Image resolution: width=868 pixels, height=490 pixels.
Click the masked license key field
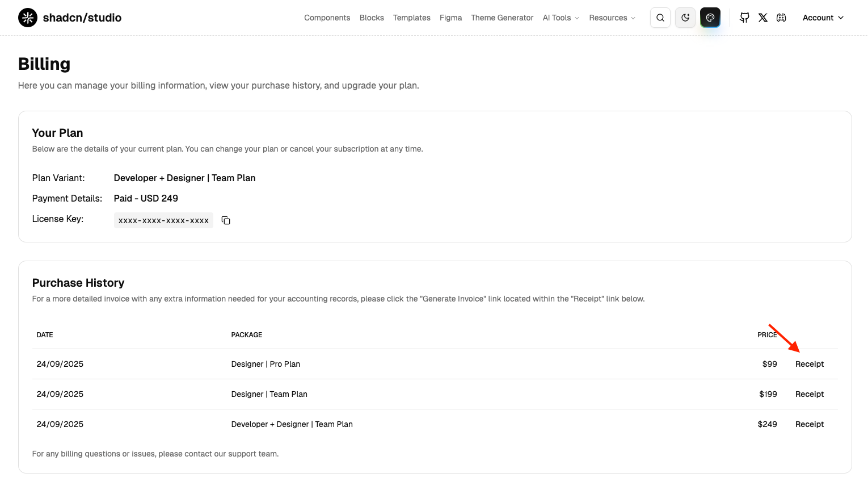(x=163, y=220)
